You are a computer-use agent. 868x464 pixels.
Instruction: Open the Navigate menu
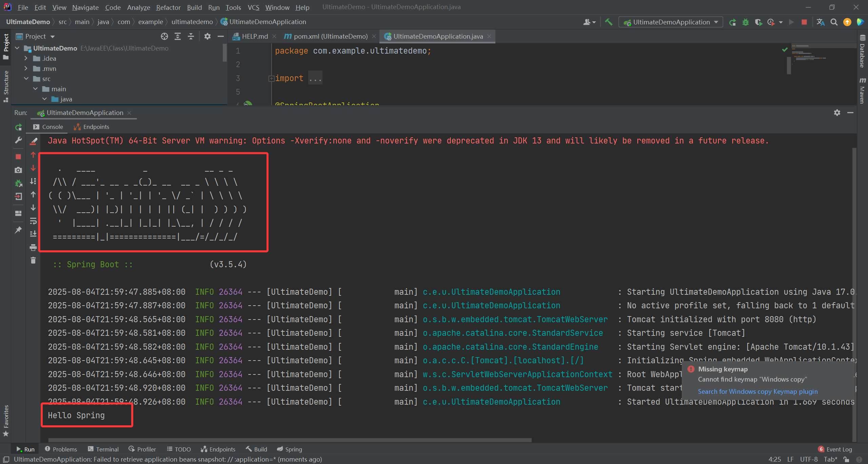pyautogui.click(x=85, y=7)
